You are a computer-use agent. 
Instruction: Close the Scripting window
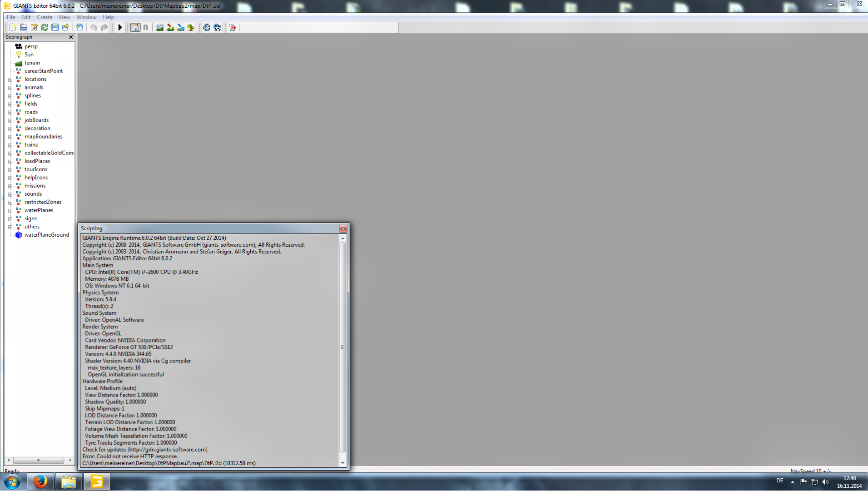343,228
